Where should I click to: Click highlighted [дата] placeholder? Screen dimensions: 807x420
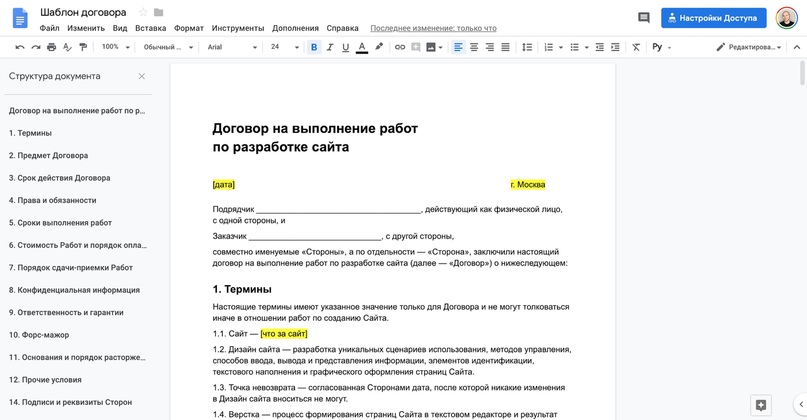pos(223,185)
